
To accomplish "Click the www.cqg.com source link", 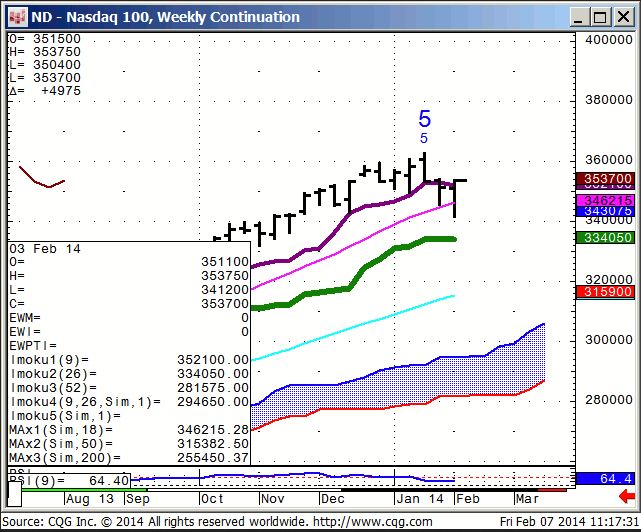I will (372, 522).
